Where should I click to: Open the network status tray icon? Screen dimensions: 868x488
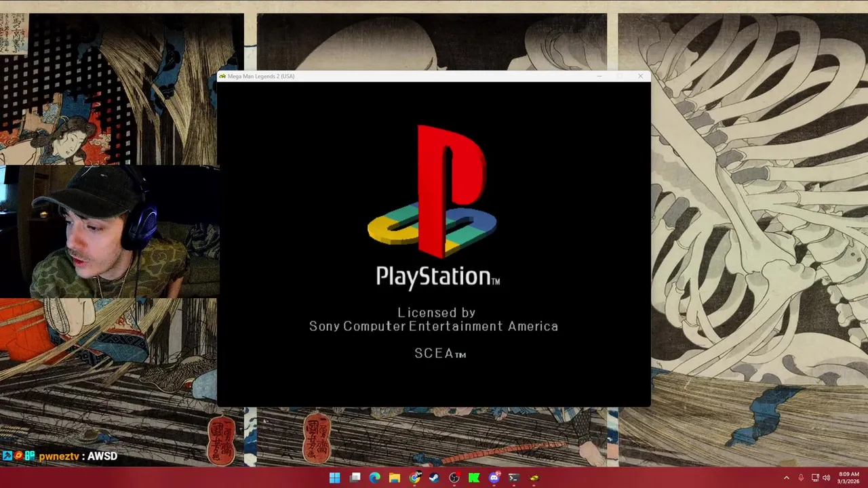[815, 478]
